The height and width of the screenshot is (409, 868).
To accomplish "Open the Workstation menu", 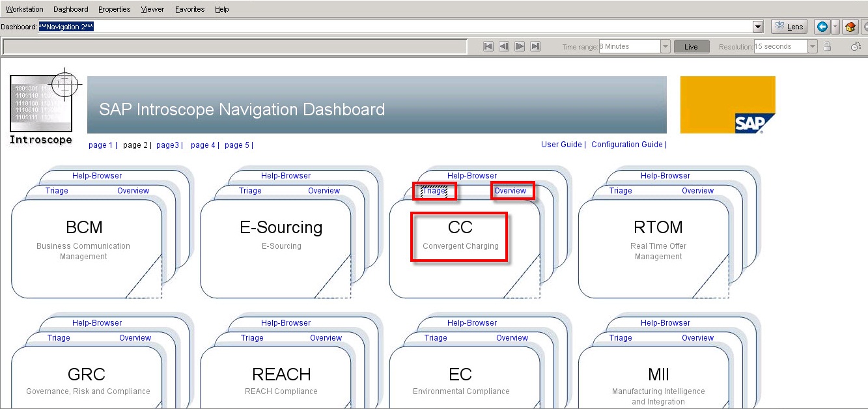I will pyautogui.click(x=24, y=9).
